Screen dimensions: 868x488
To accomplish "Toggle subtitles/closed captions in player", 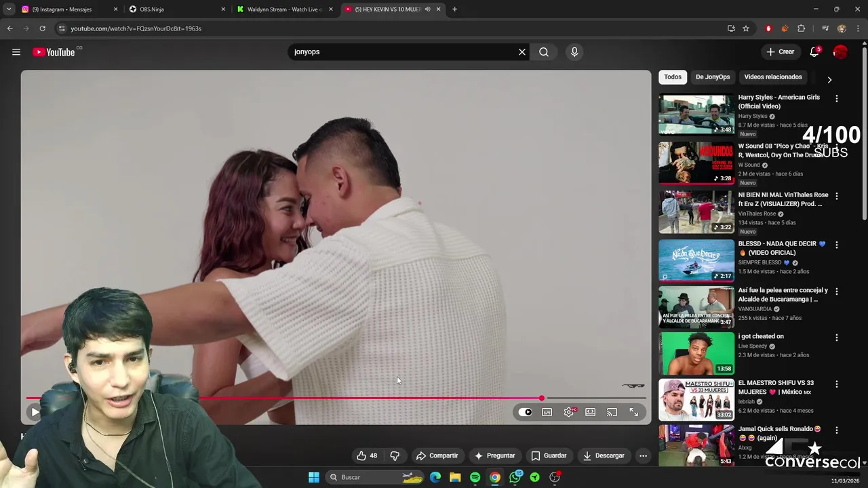I will pos(547,412).
